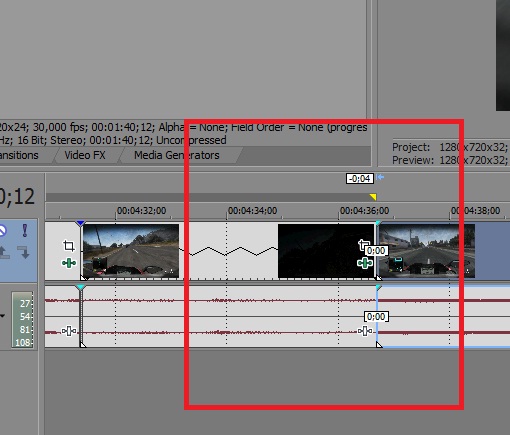510x435 pixels.
Task: Click audio track dropdown arrow at left
Action: [x=2, y=315]
